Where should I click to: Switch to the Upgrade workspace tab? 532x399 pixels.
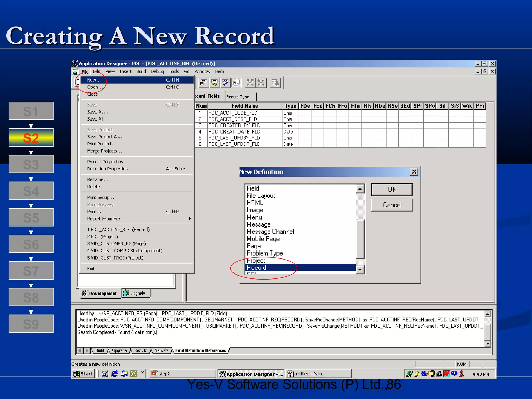[136, 293]
